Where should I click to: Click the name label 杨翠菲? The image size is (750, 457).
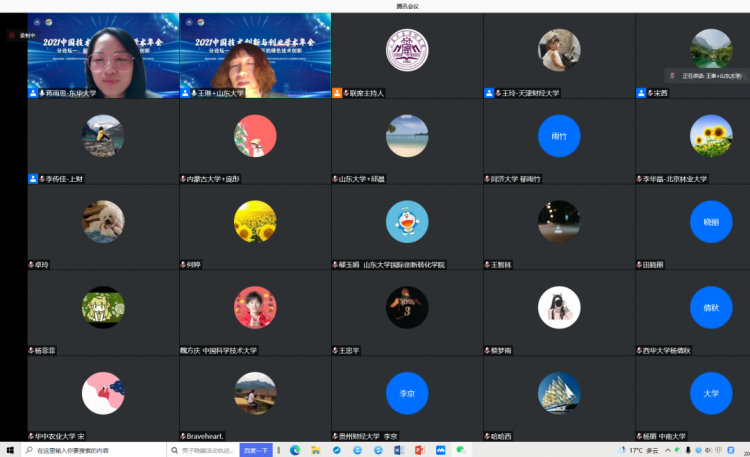[x=45, y=351]
